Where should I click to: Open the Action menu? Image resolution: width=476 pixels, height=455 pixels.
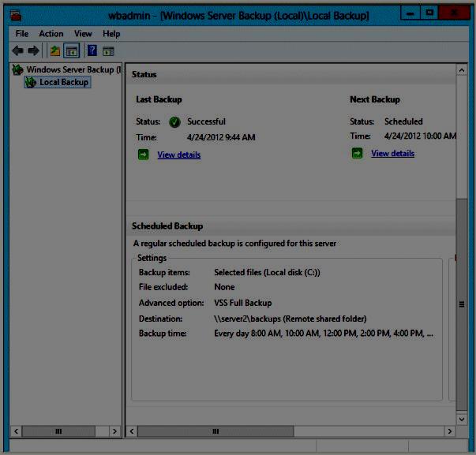tap(51, 34)
